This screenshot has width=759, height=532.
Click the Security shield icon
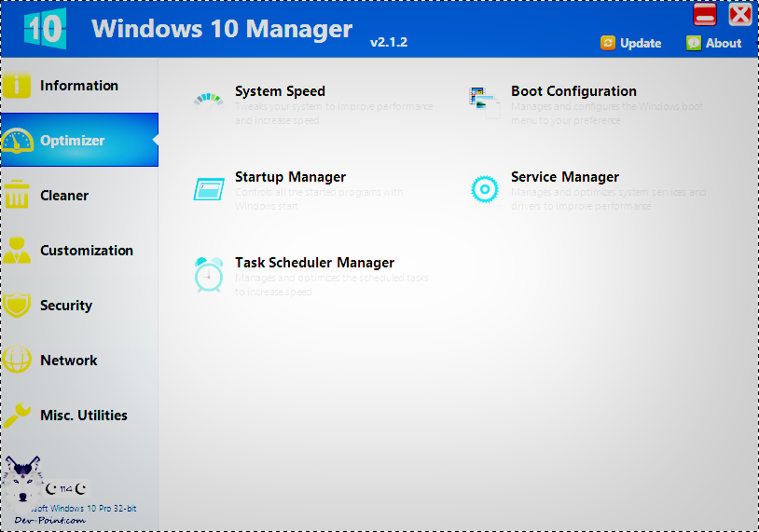click(x=17, y=306)
